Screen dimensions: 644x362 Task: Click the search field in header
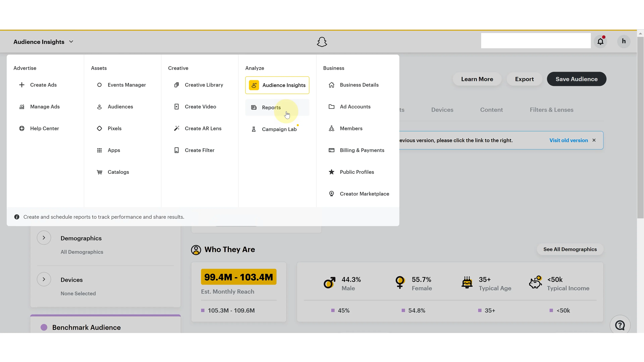536,41
